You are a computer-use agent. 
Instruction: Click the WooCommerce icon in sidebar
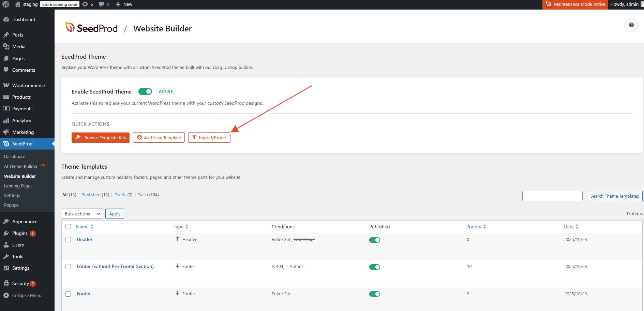[x=6, y=85]
